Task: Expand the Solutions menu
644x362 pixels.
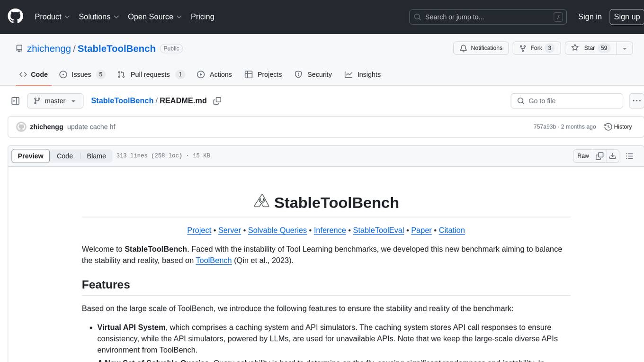Action: 99,17
